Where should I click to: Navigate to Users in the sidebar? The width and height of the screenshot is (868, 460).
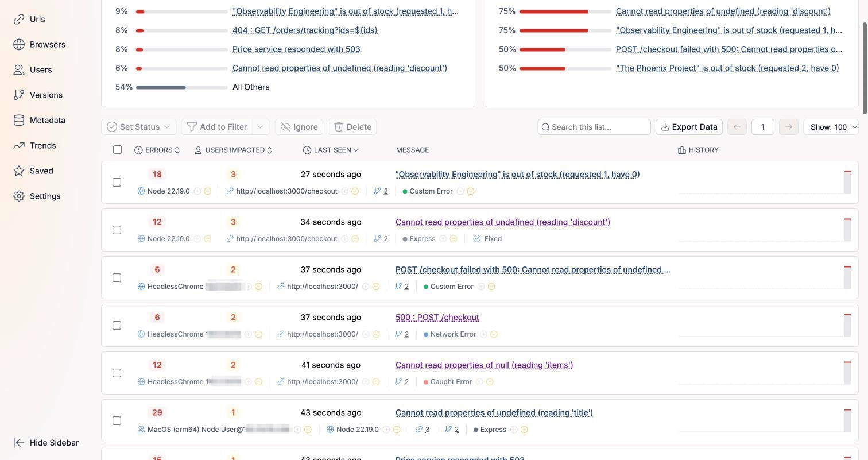(x=33, y=69)
